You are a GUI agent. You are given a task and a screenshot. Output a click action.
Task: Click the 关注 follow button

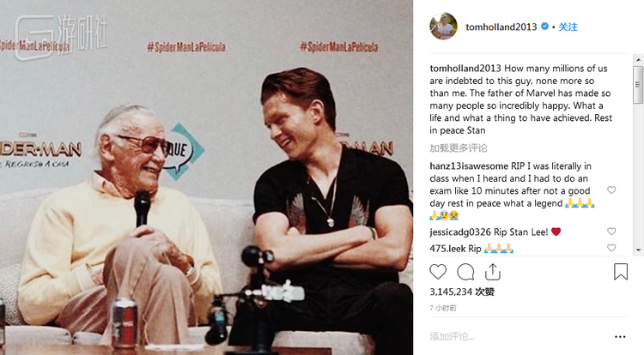(568, 27)
